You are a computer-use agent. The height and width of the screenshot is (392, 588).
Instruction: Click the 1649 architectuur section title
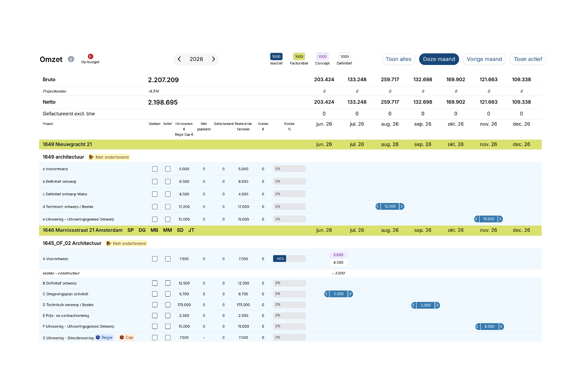pyautogui.click(x=63, y=157)
